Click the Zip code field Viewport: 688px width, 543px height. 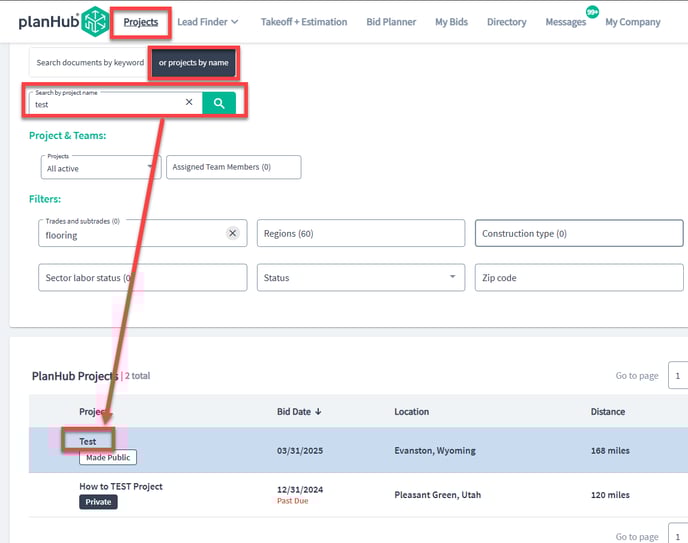tap(579, 277)
